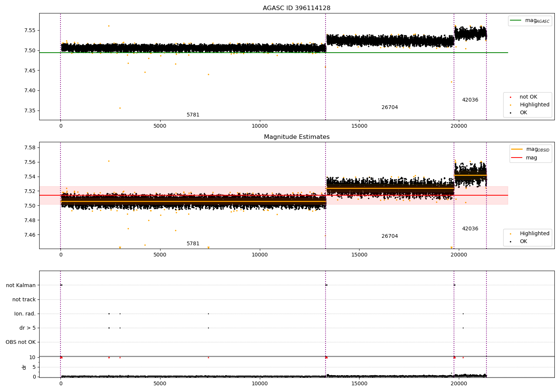Select 'OK' legend entry in Magnitude Estimates plot
560x392 pixels.
point(523,242)
